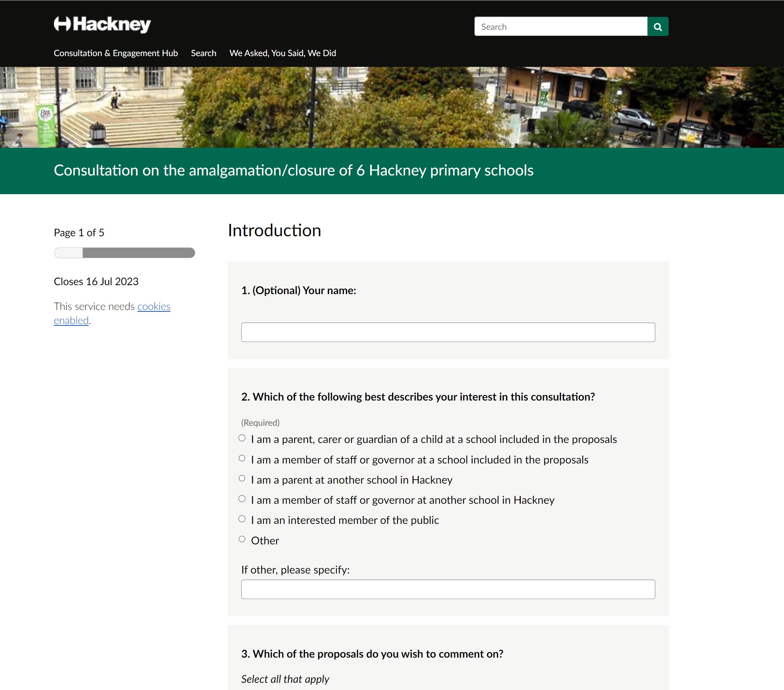The image size is (784, 690).
Task: Open Consultation & Engagement Hub menu link
Action: tap(115, 53)
